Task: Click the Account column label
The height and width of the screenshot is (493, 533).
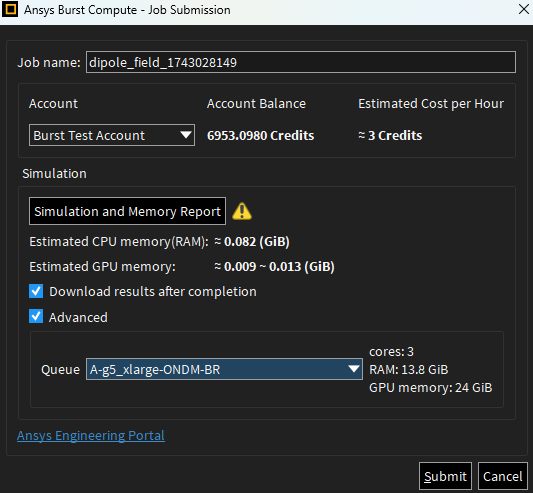Action: (x=53, y=104)
